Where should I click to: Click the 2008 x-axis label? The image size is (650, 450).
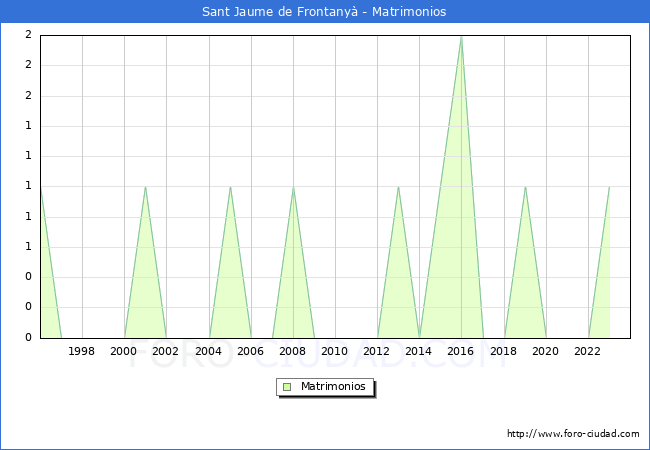293,351
